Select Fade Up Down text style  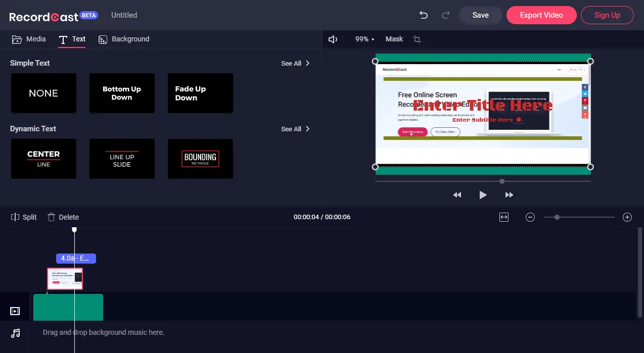[x=200, y=93]
